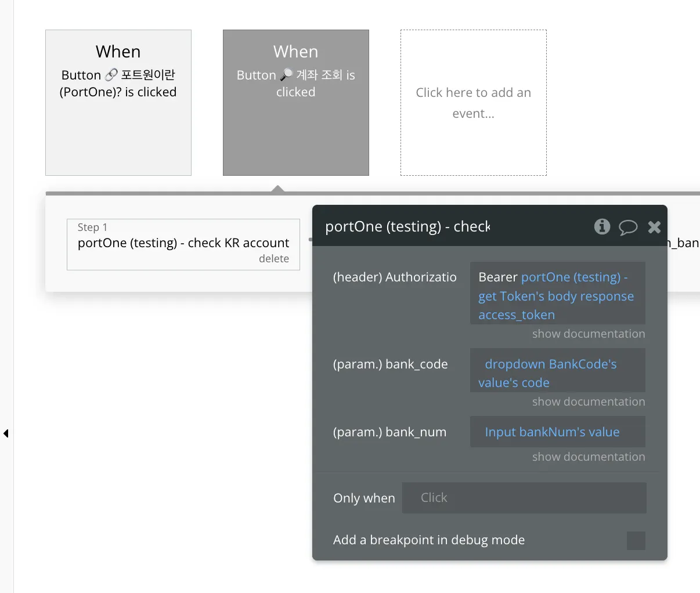Click the link emoji icon in the first event
The width and height of the screenshot is (700, 593).
click(111, 75)
